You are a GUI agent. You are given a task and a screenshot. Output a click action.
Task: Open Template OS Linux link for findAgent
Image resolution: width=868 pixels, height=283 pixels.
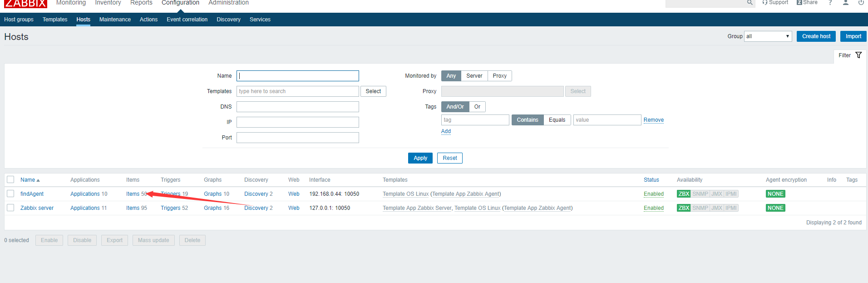pyautogui.click(x=406, y=194)
